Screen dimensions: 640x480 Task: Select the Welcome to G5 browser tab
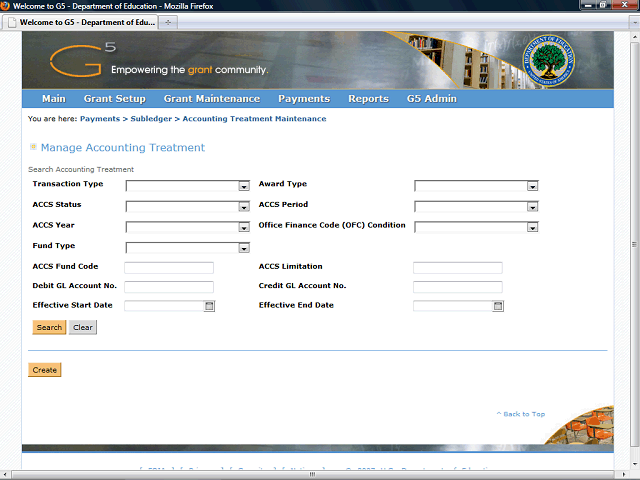81,22
